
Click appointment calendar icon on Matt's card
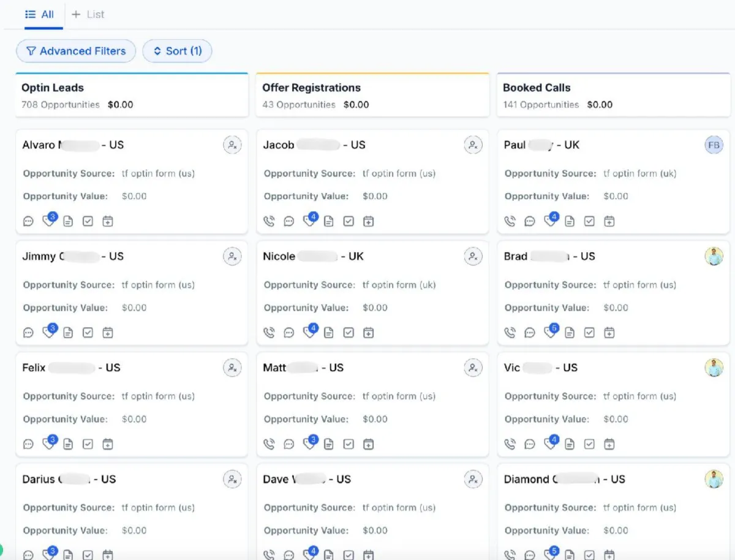[x=368, y=444]
